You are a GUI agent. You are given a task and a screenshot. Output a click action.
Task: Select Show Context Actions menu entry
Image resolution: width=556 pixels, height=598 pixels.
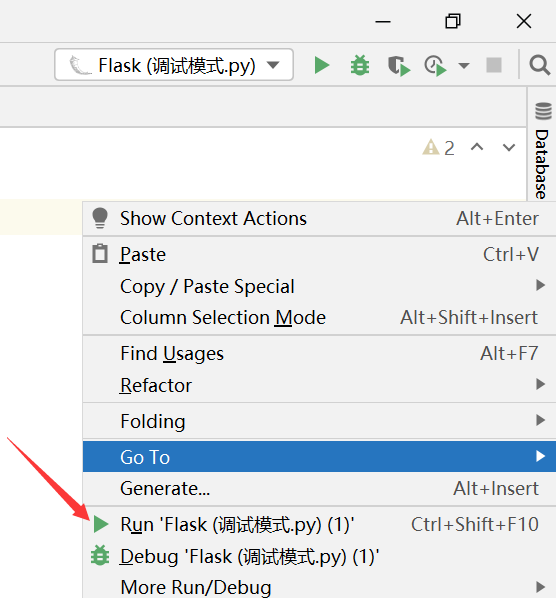319,219
